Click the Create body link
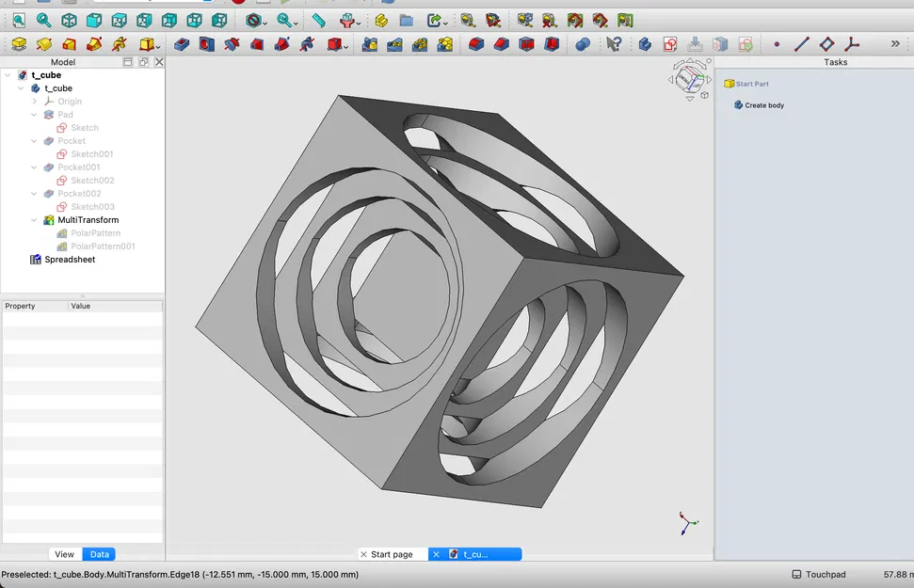This screenshot has width=914, height=588. [x=763, y=105]
